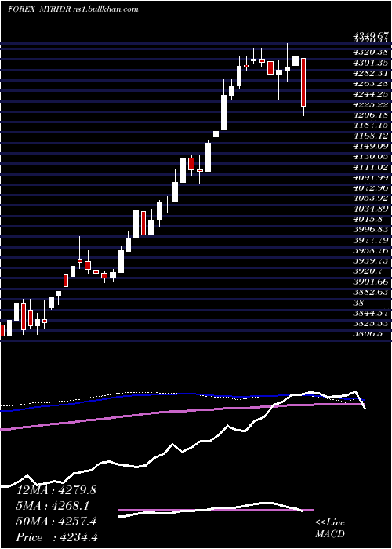Select the 4282.31 price level label

pos(372,73)
